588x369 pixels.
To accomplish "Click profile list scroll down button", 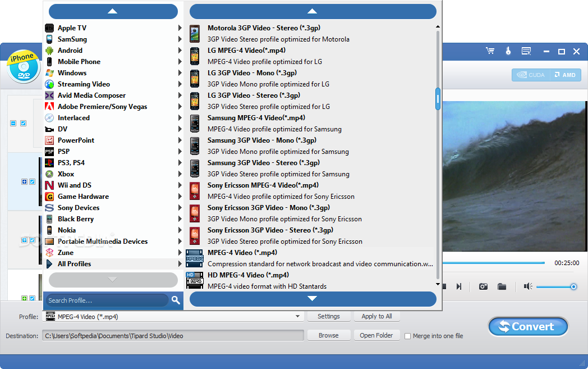I will [x=313, y=299].
